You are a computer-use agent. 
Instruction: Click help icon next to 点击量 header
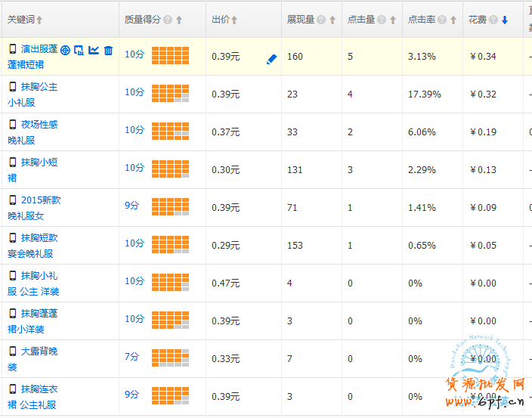pos(381,20)
